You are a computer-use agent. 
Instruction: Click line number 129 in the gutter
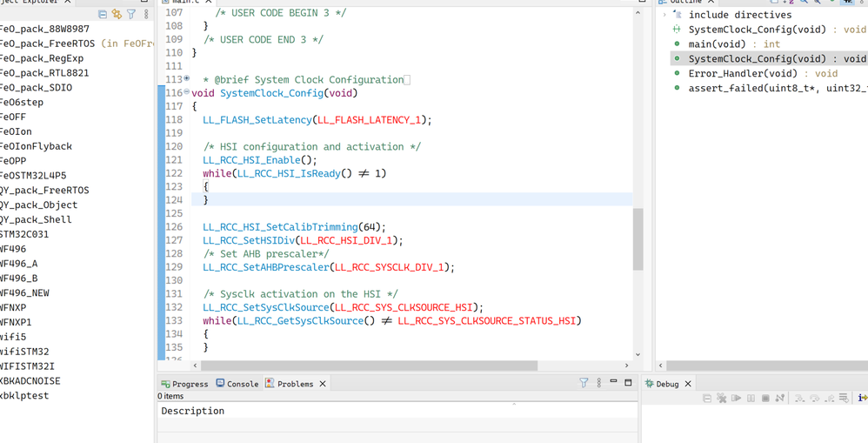click(x=174, y=267)
